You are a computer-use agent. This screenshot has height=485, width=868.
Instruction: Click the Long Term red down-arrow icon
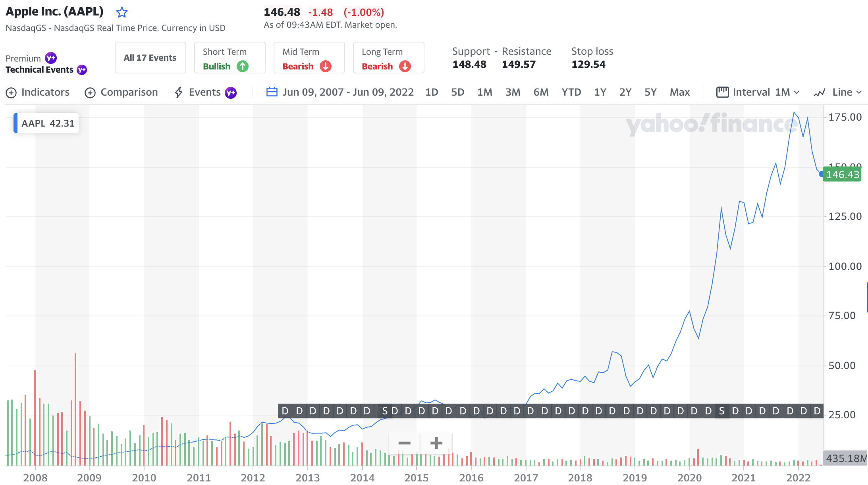click(x=405, y=66)
